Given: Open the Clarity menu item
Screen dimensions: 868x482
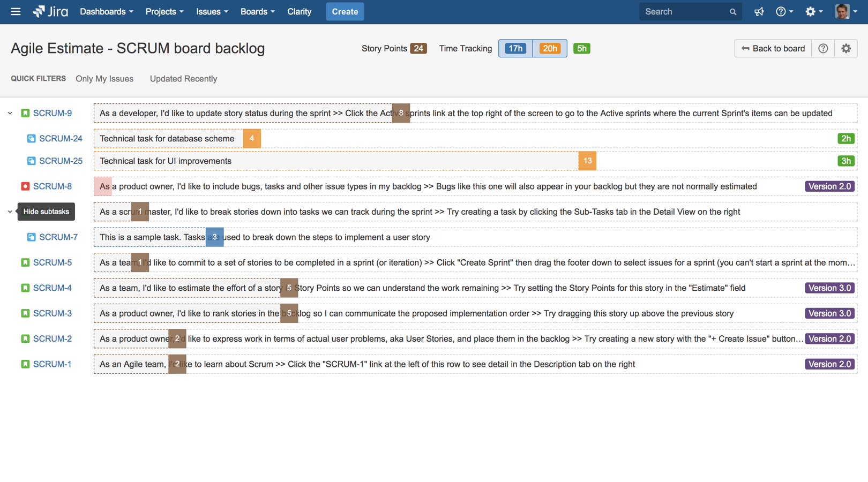Looking at the screenshot, I should [299, 12].
